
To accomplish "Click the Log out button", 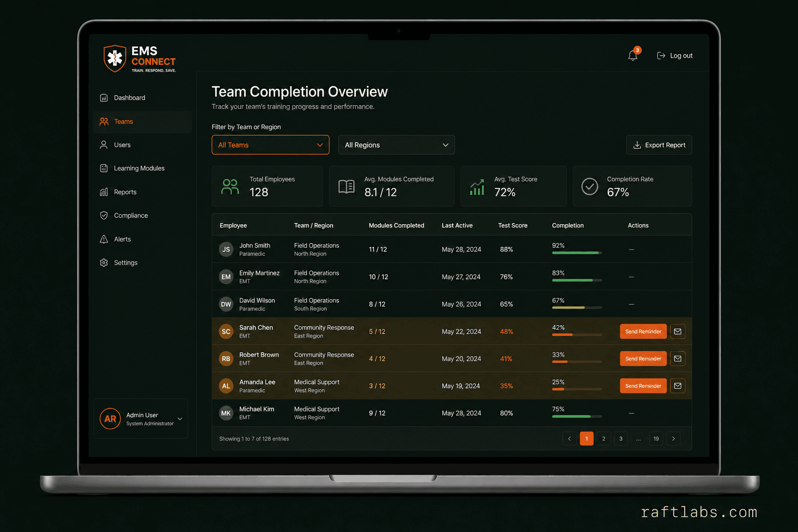I will tap(675, 56).
